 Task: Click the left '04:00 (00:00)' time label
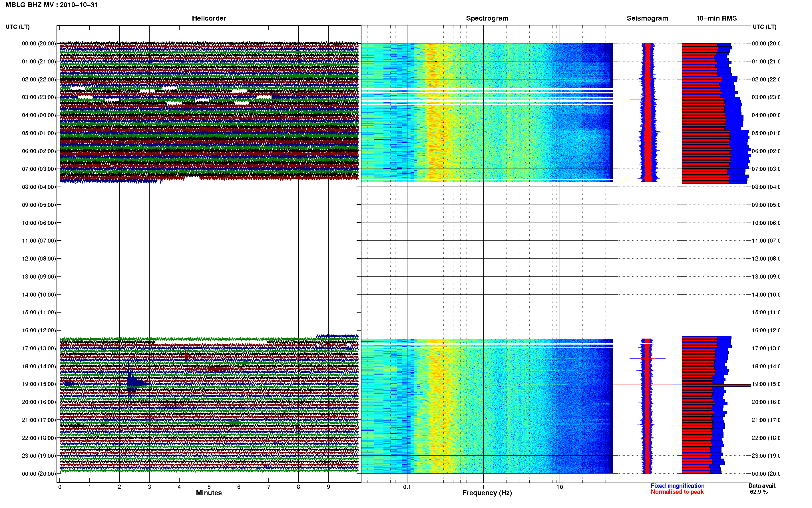click(39, 115)
